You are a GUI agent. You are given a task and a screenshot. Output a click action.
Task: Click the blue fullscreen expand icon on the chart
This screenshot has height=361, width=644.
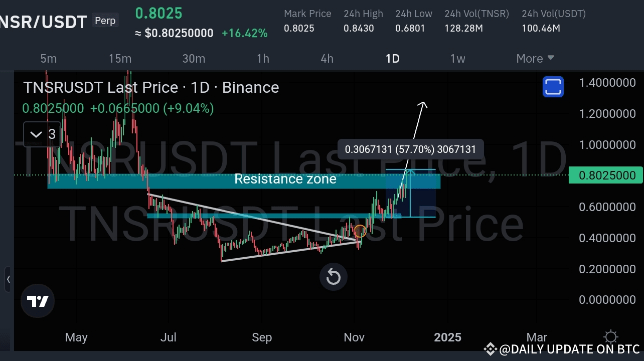[553, 86]
